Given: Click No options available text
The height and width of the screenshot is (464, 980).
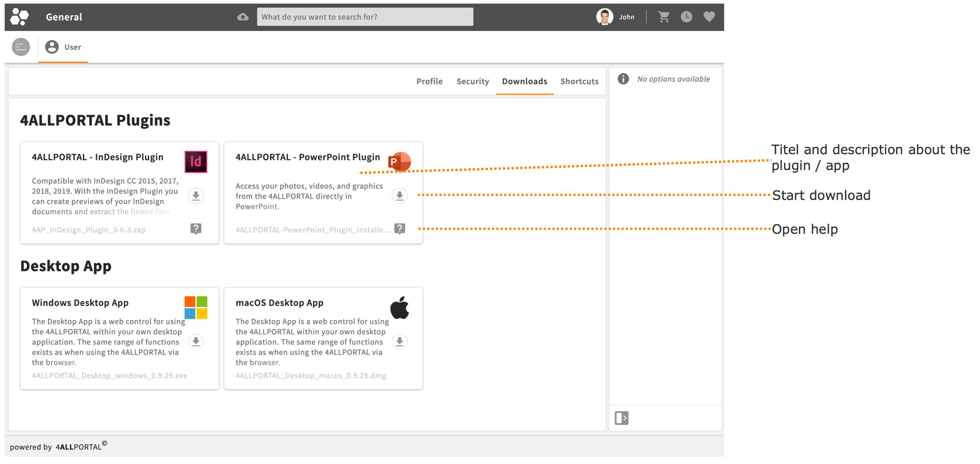Looking at the screenshot, I should tap(674, 79).
